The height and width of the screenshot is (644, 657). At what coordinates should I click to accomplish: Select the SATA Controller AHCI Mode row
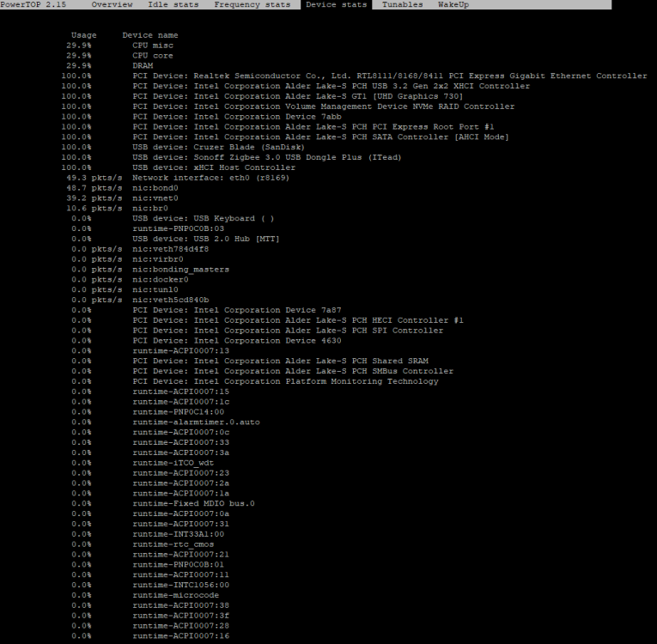[x=285, y=137]
